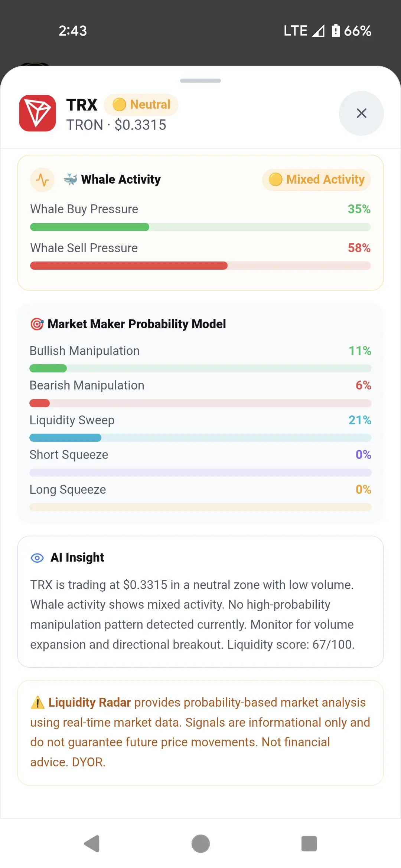Close the TRX detail sheet
Image resolution: width=401 pixels, height=868 pixels.
361,113
